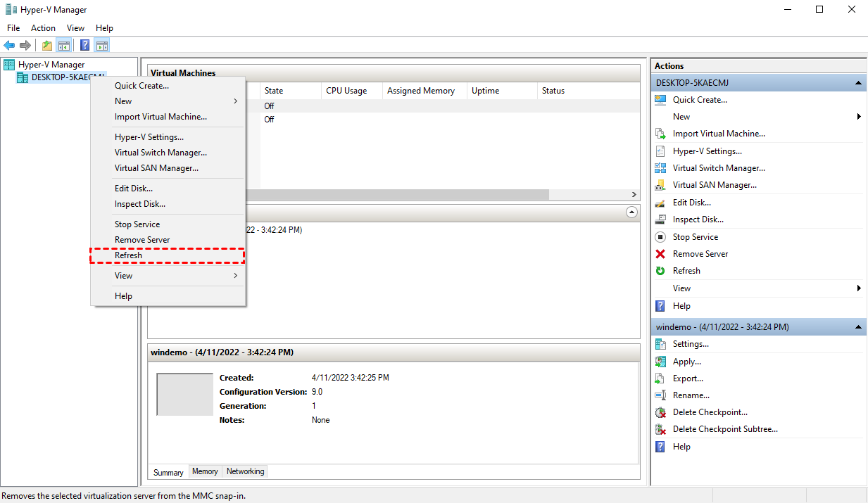
Task: Click the Help icon under DESKTOP-5KAECMJ actions
Action: point(660,306)
